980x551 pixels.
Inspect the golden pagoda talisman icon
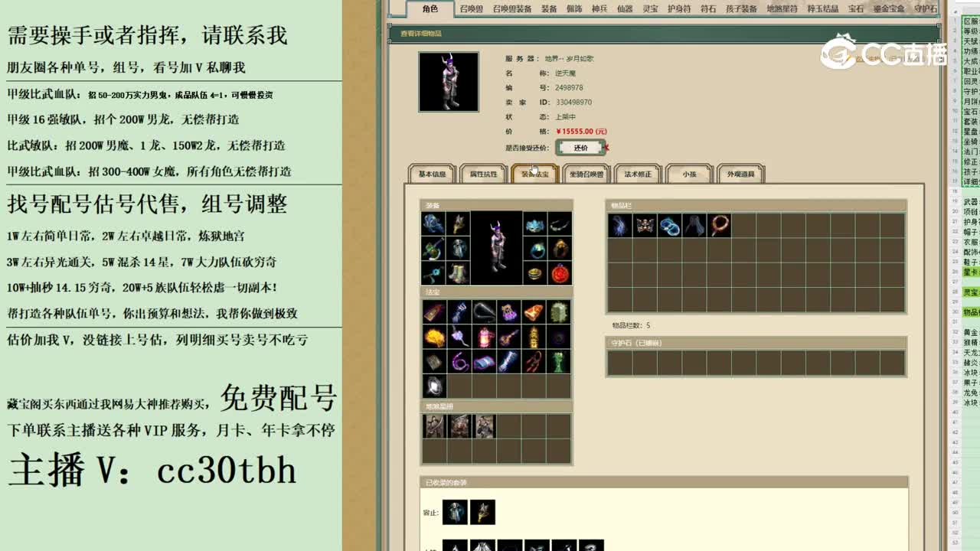click(x=534, y=337)
